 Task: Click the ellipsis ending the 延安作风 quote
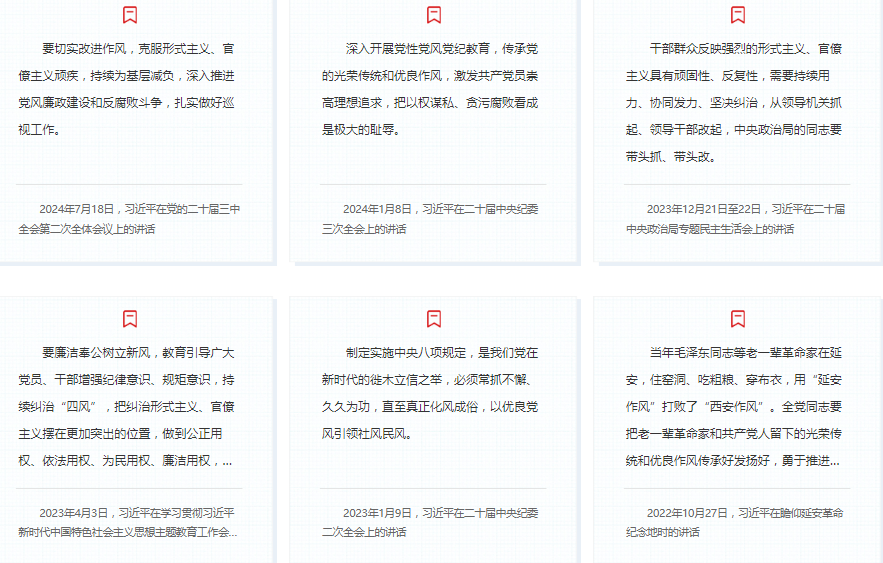click(x=834, y=462)
